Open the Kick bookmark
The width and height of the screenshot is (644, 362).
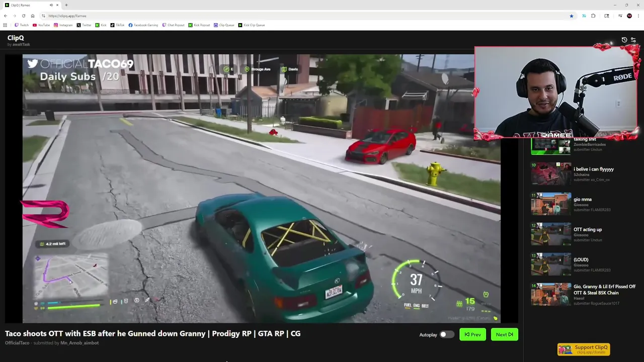click(x=101, y=25)
